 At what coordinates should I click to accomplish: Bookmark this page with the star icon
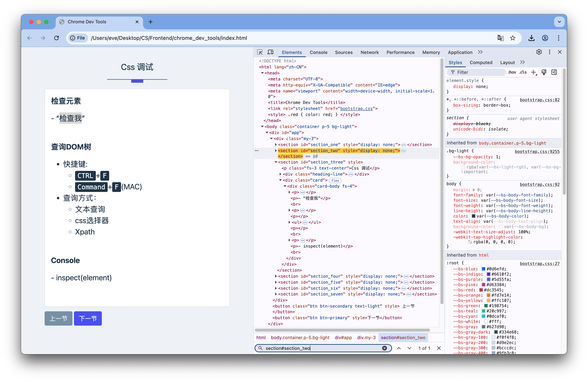pos(513,38)
